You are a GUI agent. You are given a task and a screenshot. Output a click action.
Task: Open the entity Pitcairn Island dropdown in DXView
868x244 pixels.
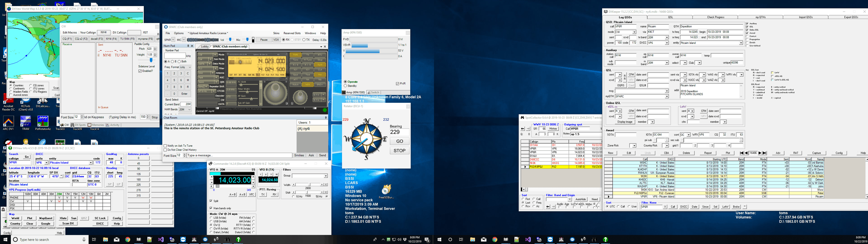pyautogui.click(x=90, y=163)
